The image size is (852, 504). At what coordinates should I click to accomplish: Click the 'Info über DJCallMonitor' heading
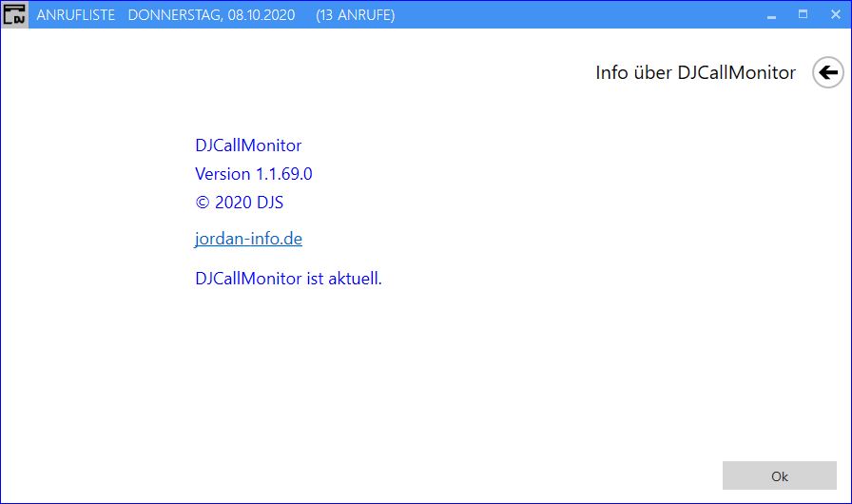coord(695,72)
